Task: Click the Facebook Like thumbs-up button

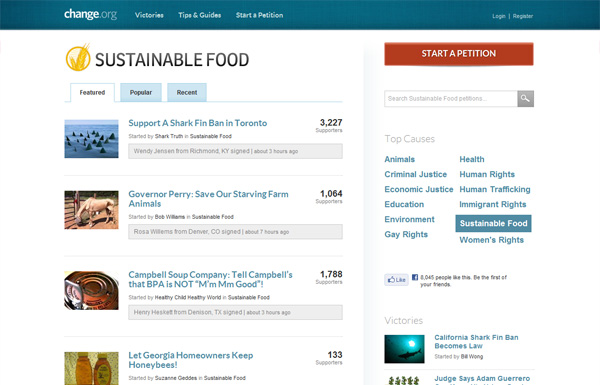Action: pyautogui.click(x=396, y=280)
